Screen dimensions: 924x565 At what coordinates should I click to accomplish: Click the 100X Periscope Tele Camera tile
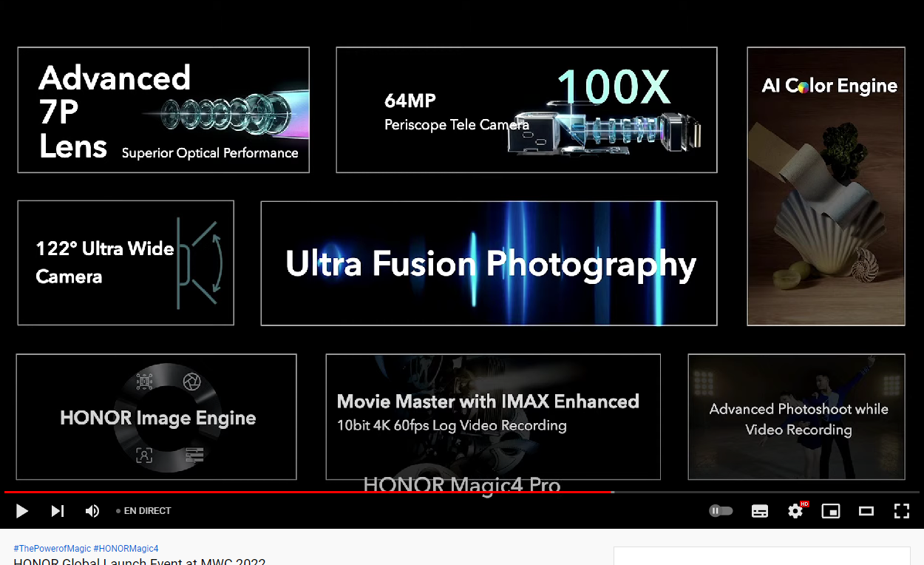pos(526,110)
